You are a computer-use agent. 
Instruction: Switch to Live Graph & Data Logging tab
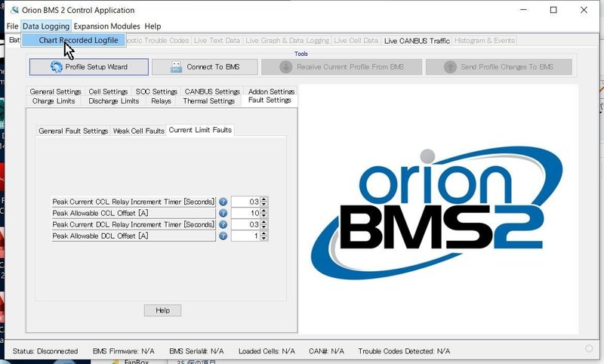(287, 41)
